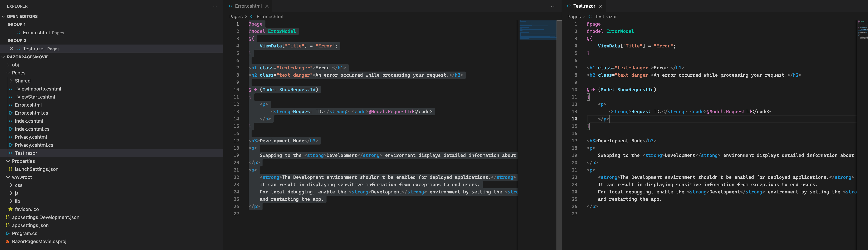Open the Error.cshtml.cs C# file

[x=32, y=113]
